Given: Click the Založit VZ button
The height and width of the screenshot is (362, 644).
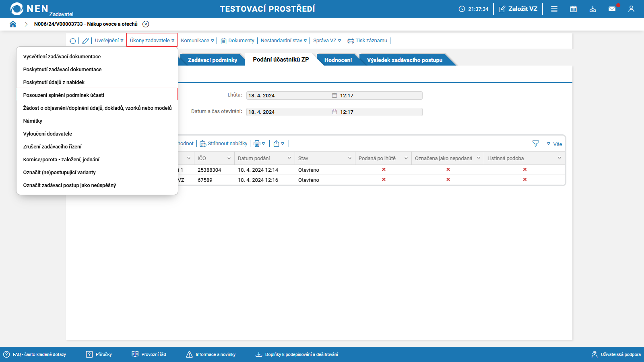Looking at the screenshot, I should tap(518, 9).
